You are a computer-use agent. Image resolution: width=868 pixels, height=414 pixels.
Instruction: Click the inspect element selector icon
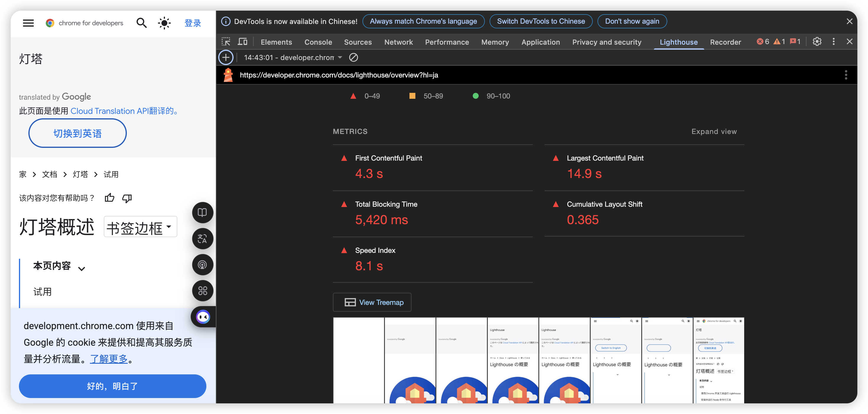(226, 42)
